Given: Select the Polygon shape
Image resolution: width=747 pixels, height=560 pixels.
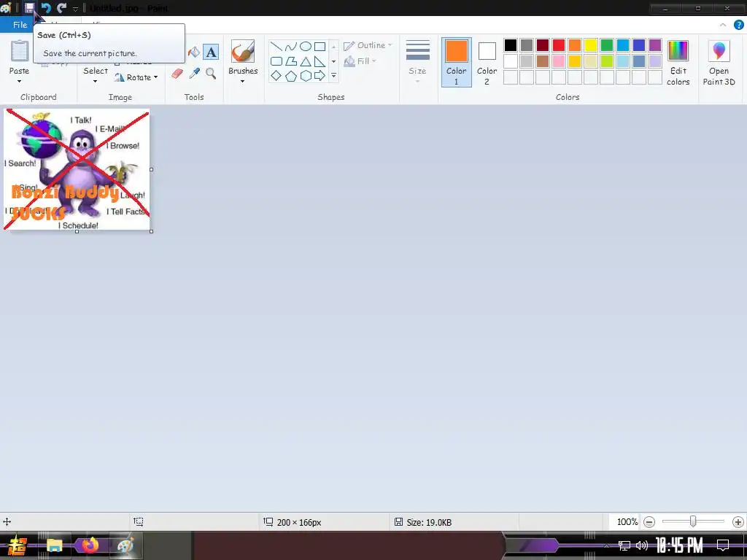Looking at the screenshot, I should (290, 61).
